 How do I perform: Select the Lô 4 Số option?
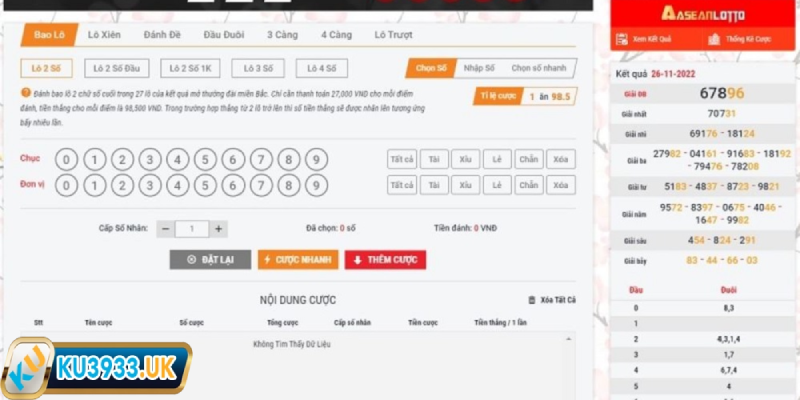(x=321, y=68)
